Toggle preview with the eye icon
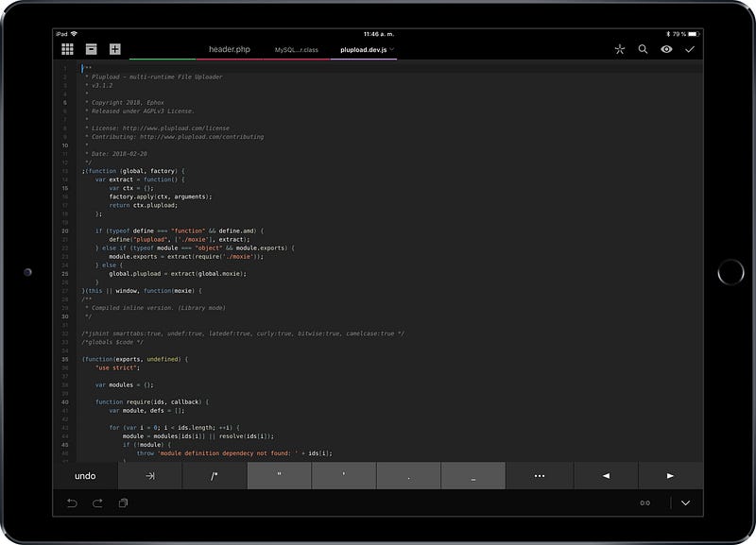756x545 pixels. click(666, 49)
